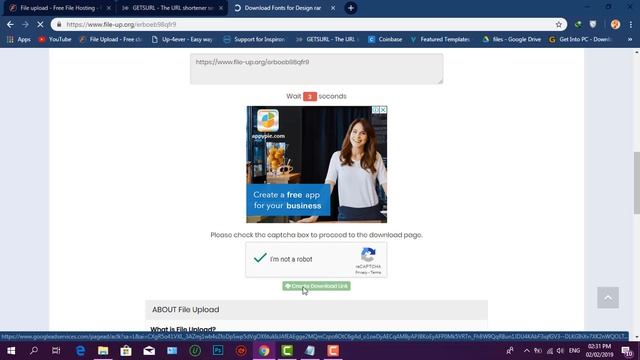The image size is (640, 360).
Task: Open Photoshop from the taskbar
Action: 218,351
